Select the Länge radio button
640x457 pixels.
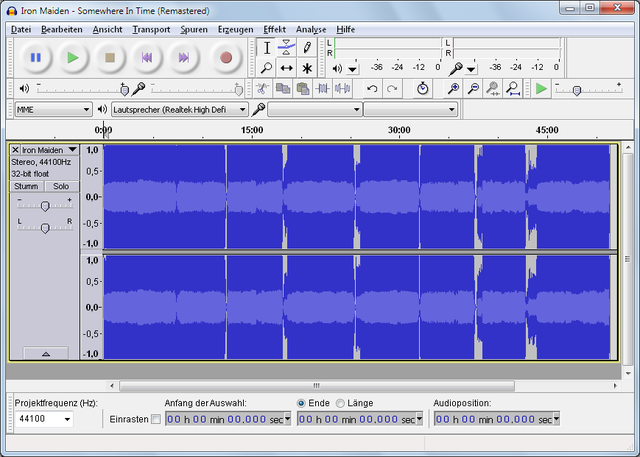tap(340, 403)
